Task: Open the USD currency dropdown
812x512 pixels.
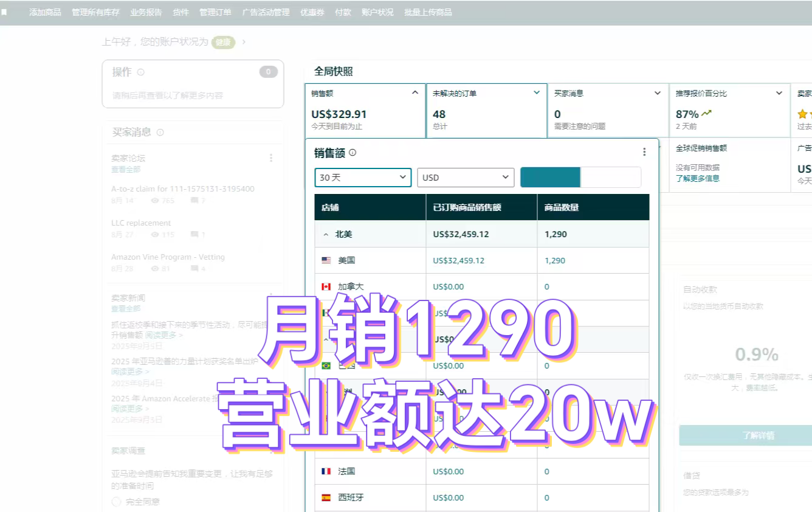Action: point(466,178)
